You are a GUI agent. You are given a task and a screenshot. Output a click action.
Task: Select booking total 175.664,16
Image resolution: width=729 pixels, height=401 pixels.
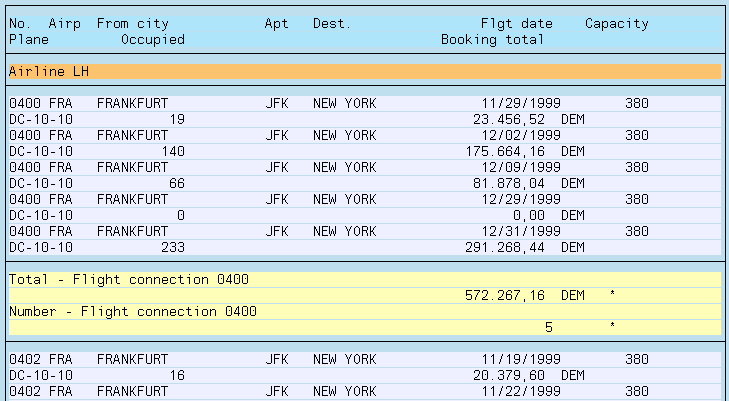[508, 151]
